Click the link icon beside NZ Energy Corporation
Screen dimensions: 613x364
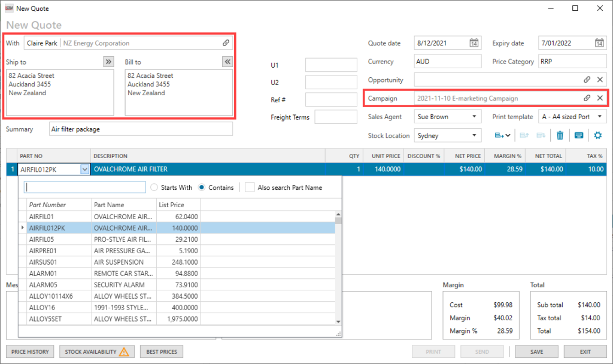(226, 43)
